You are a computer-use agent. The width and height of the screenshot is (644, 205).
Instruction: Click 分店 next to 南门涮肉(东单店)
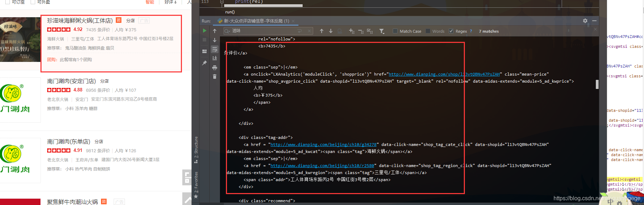pyautogui.click(x=99, y=142)
